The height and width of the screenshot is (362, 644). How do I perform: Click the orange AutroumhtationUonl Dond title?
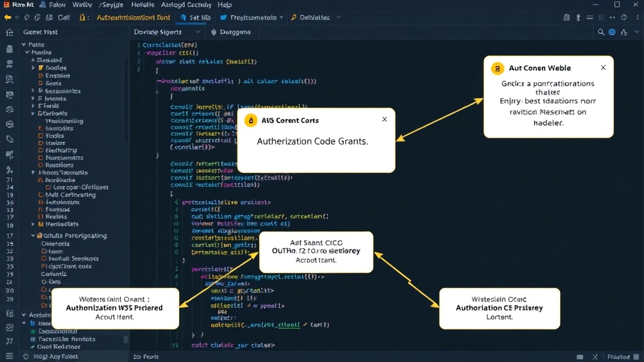133,18
